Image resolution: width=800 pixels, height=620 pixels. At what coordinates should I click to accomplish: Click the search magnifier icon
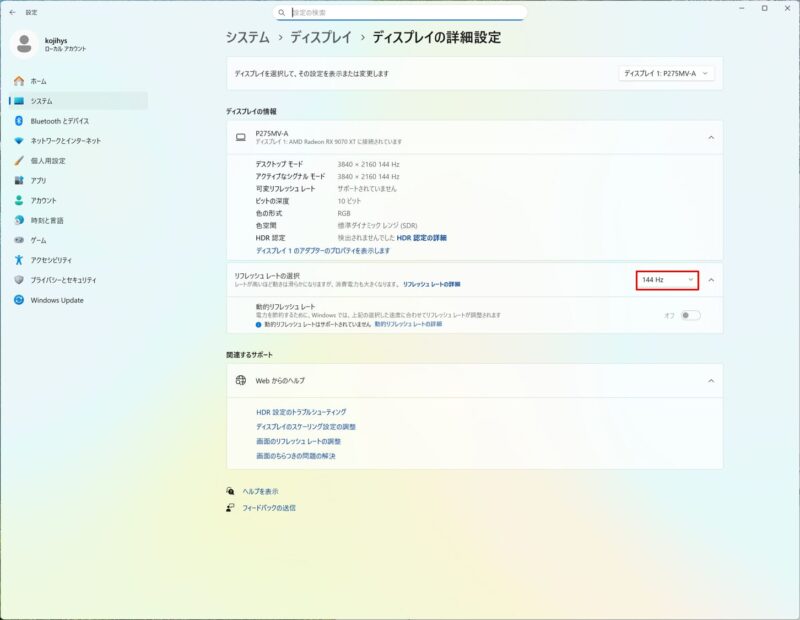pos(282,13)
